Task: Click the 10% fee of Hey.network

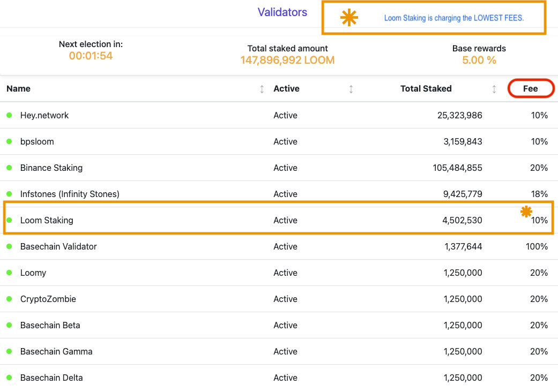Action: (x=539, y=115)
